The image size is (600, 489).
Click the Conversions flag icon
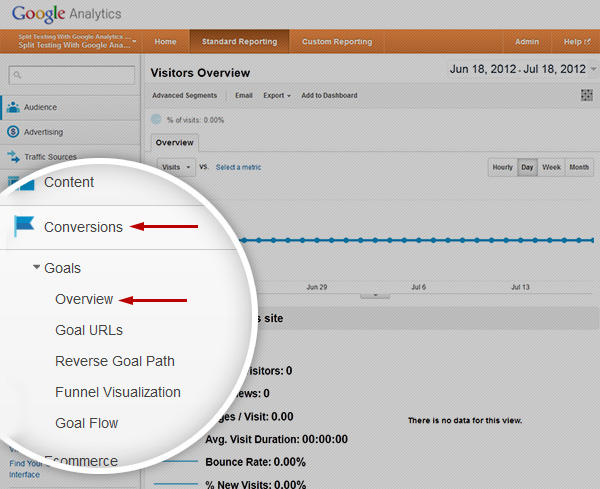[24, 226]
